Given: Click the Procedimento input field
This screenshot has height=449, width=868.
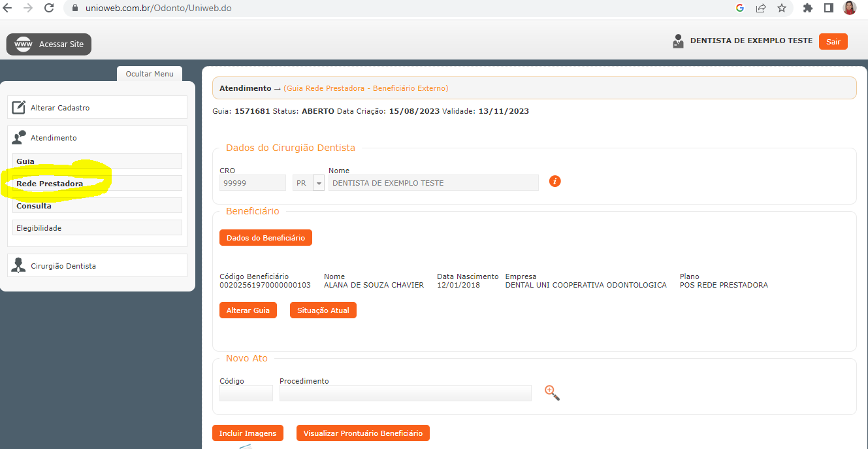Looking at the screenshot, I should point(405,393).
